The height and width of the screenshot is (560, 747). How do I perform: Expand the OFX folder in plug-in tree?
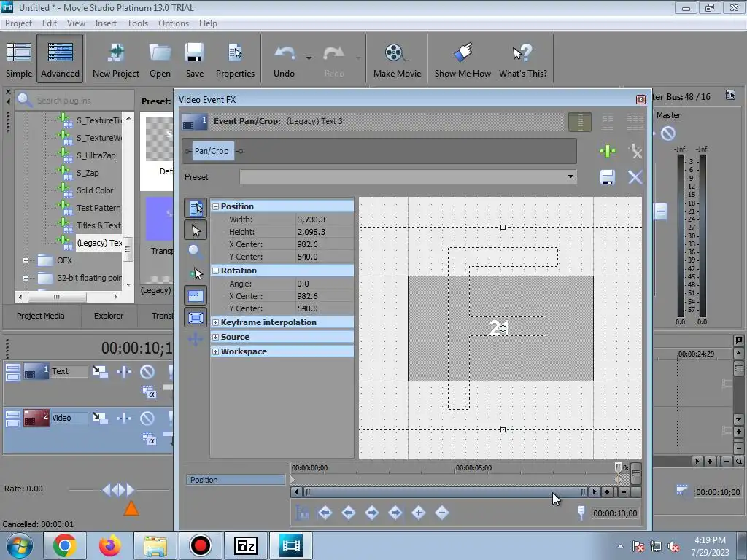coord(26,260)
